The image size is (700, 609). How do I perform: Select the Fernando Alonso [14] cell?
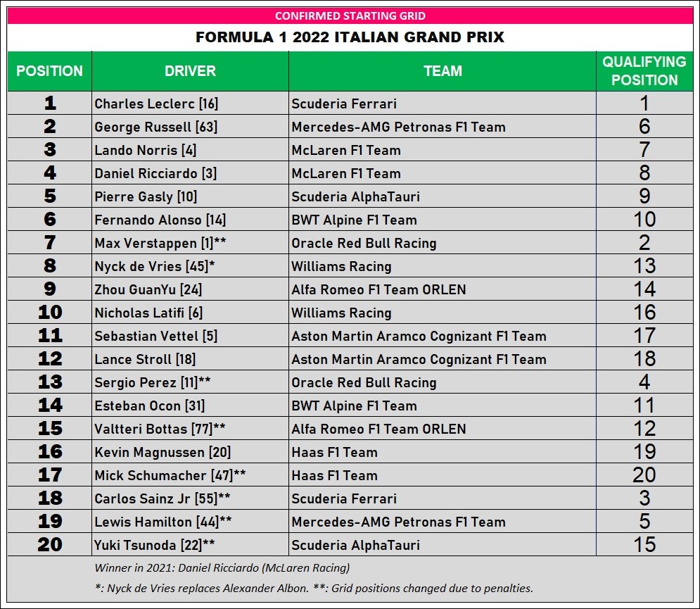[x=160, y=220]
